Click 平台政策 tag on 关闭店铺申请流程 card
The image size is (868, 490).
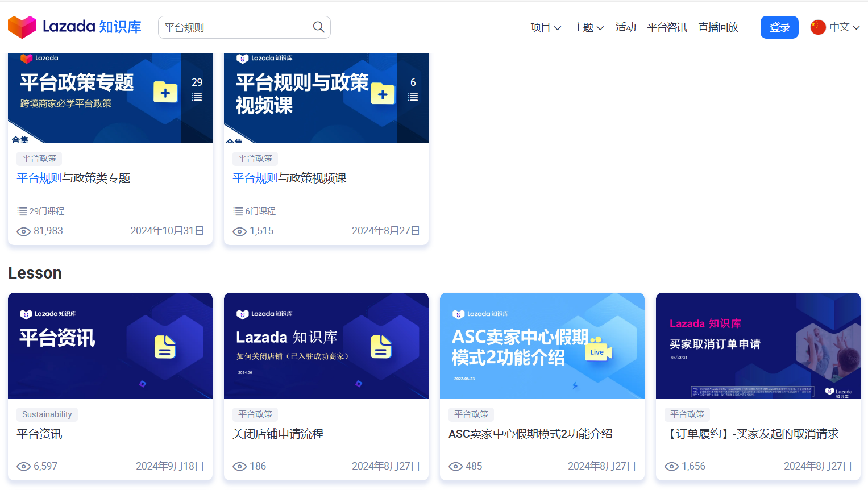255,414
